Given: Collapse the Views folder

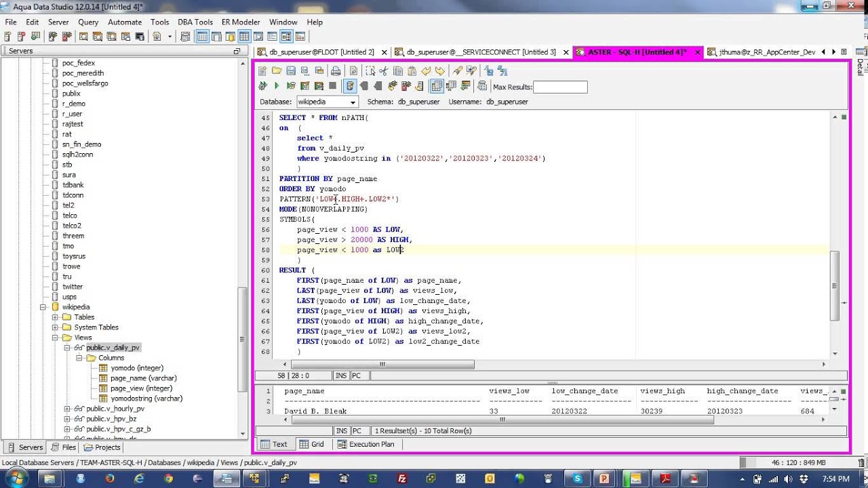Looking at the screenshot, I should coord(56,338).
